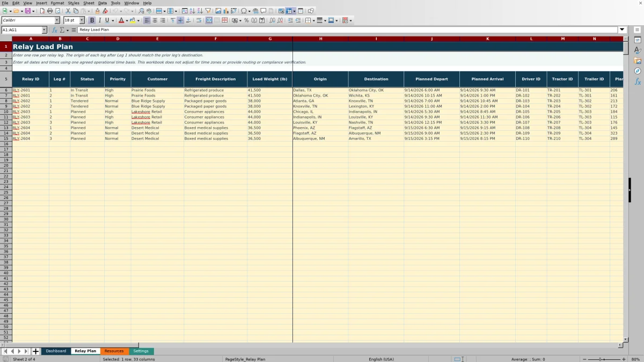The image size is (644, 362).
Task: Switch to the Dashboard sheet tab
Action: coord(56,351)
